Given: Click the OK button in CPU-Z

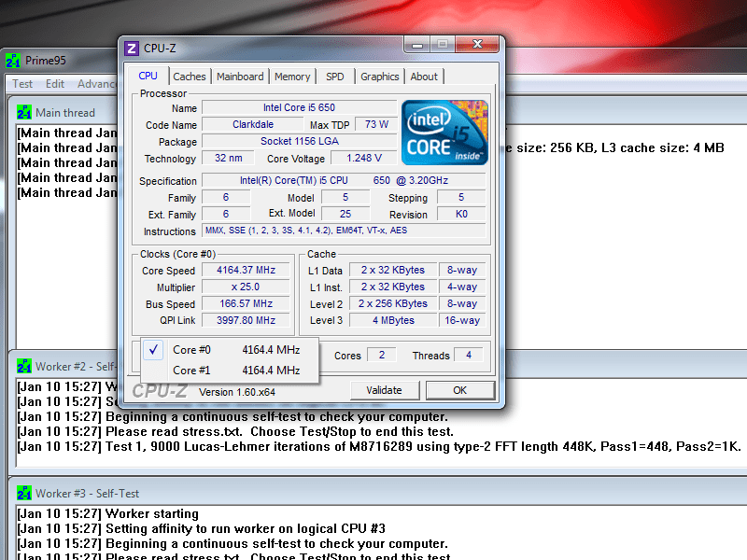Looking at the screenshot, I should click(459, 390).
